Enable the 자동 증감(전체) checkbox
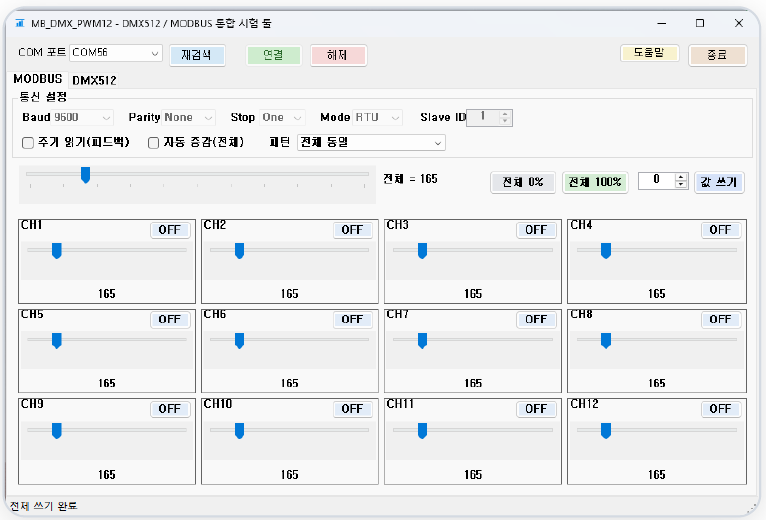This screenshot has height=520, width=766. tap(153, 143)
